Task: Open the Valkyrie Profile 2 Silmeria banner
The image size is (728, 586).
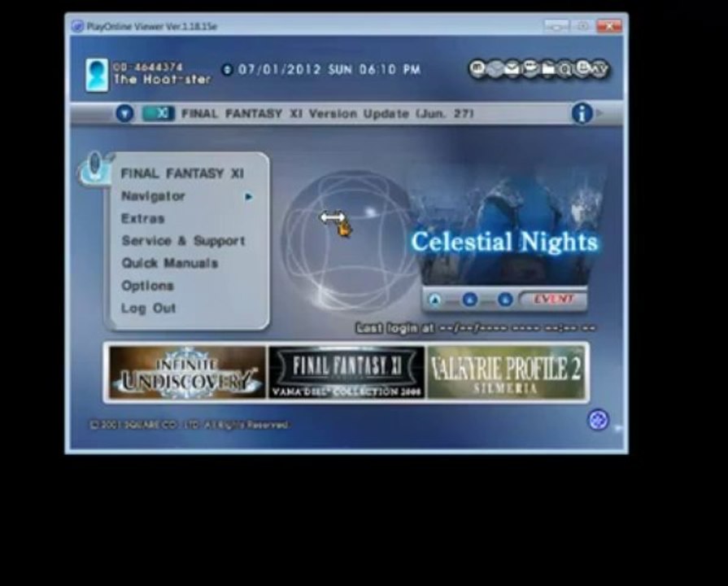Action: tap(506, 372)
